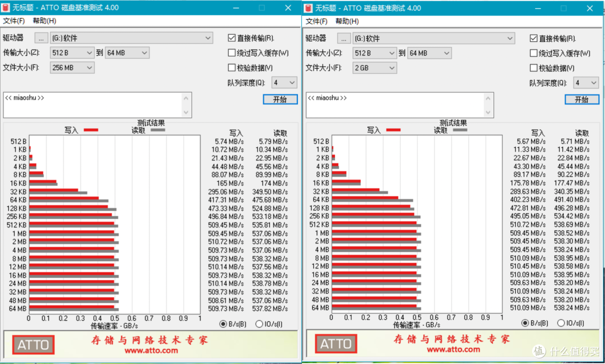Open 帮助(H) menu in right ATTO window
This screenshot has width=605, height=364.
coord(347,21)
